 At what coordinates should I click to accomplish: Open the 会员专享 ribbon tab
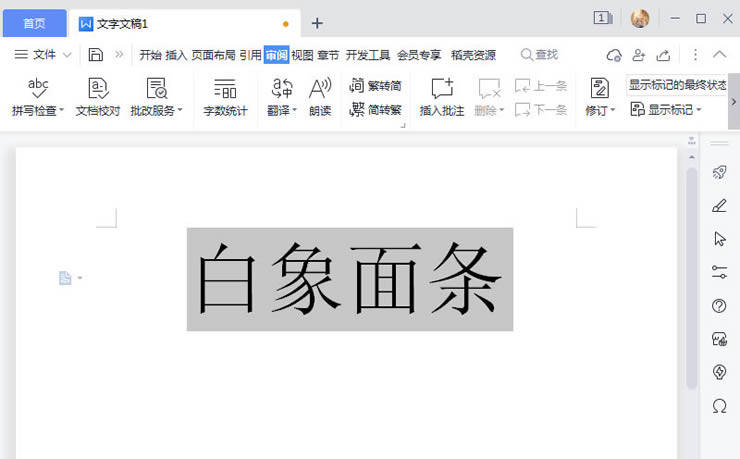[419, 55]
